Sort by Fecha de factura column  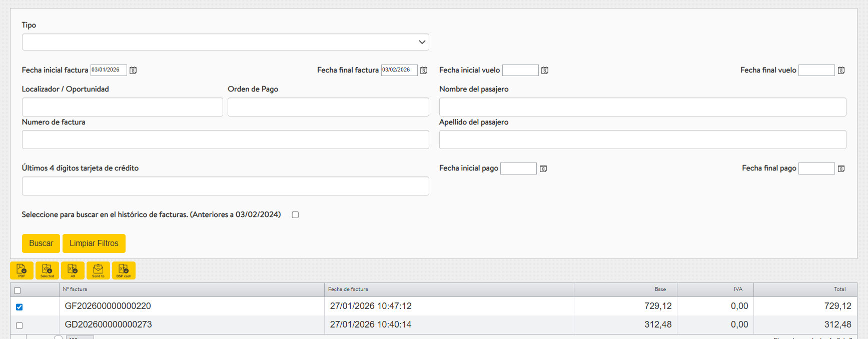point(348,289)
